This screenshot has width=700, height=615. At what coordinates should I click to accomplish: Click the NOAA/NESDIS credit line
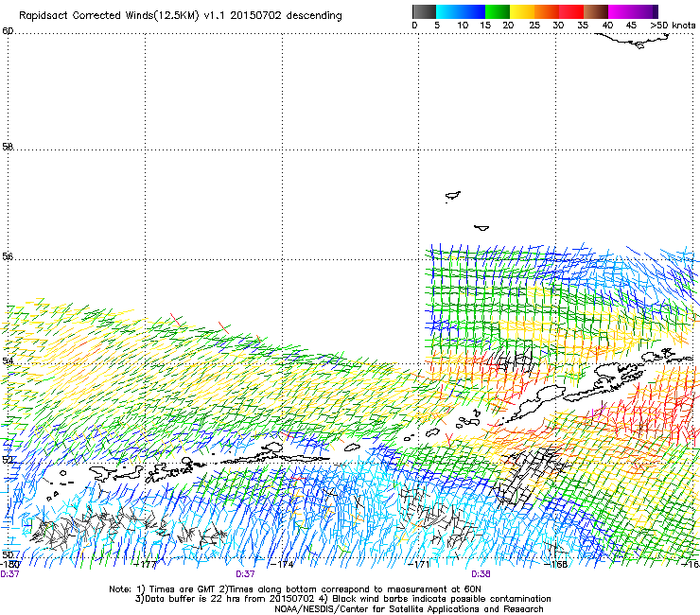pyautogui.click(x=409, y=609)
